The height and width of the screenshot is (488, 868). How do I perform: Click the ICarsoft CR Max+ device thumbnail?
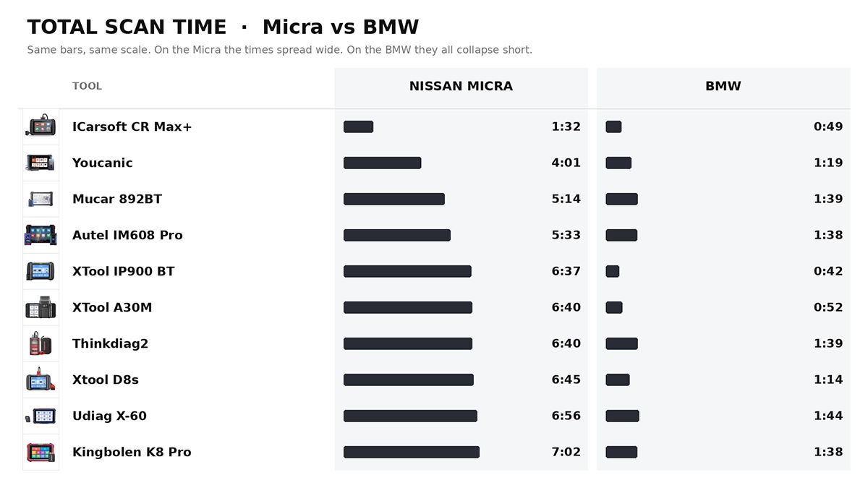(41, 127)
